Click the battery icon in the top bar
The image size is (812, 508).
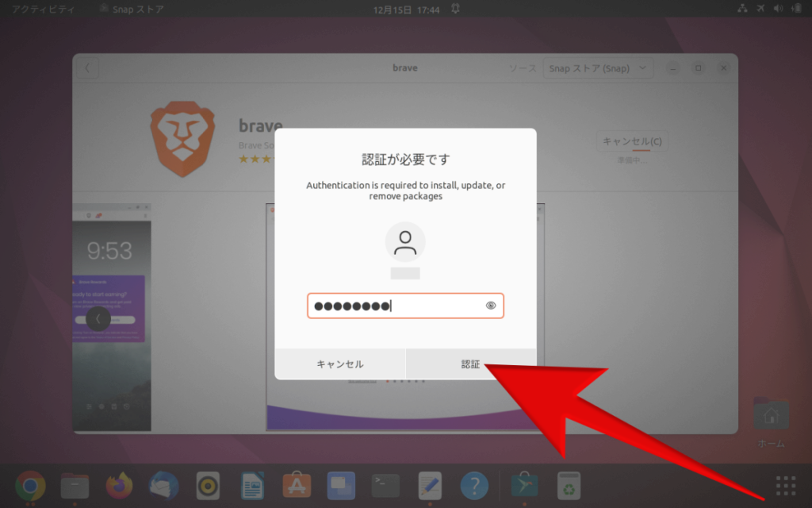point(796,8)
